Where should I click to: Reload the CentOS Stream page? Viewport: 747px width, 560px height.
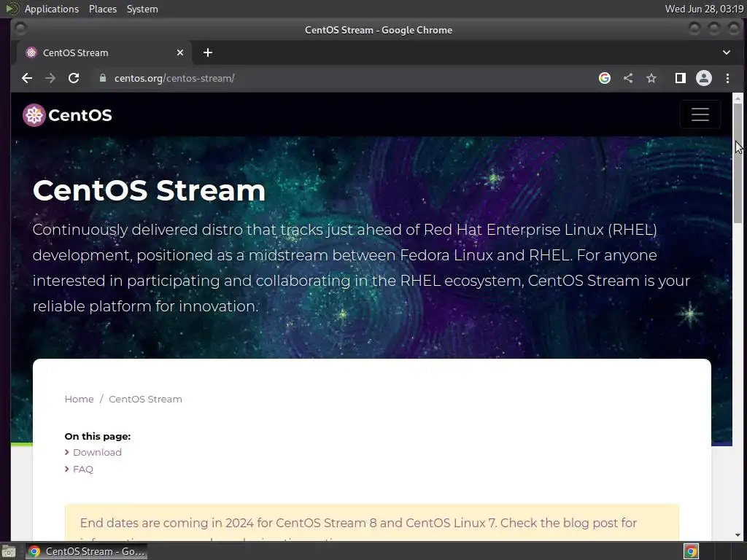point(74,78)
